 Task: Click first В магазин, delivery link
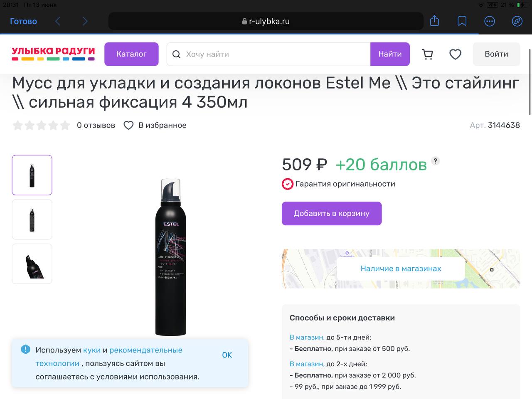(307, 337)
